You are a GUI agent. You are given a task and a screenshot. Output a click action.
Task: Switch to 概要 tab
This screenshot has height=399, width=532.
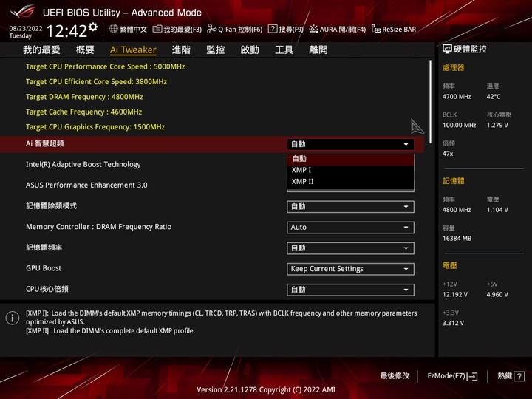click(x=85, y=50)
